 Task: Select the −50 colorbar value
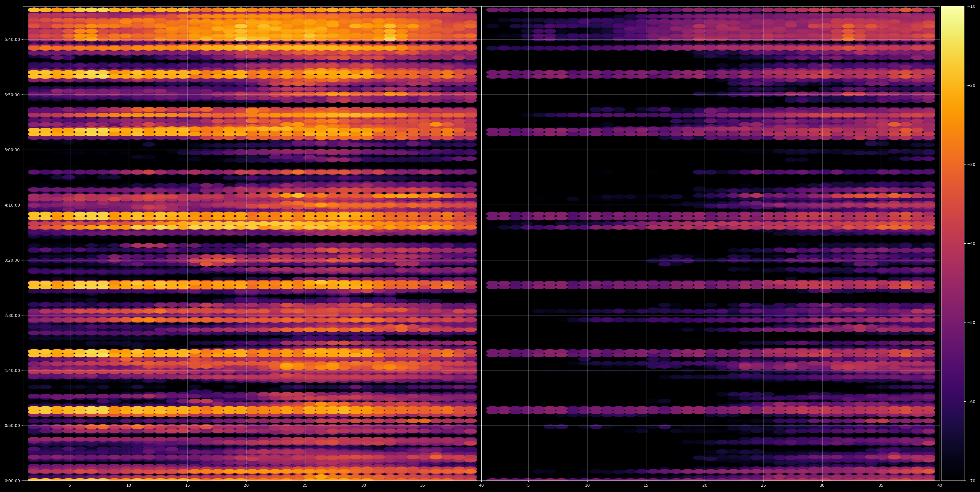pyautogui.click(x=971, y=323)
